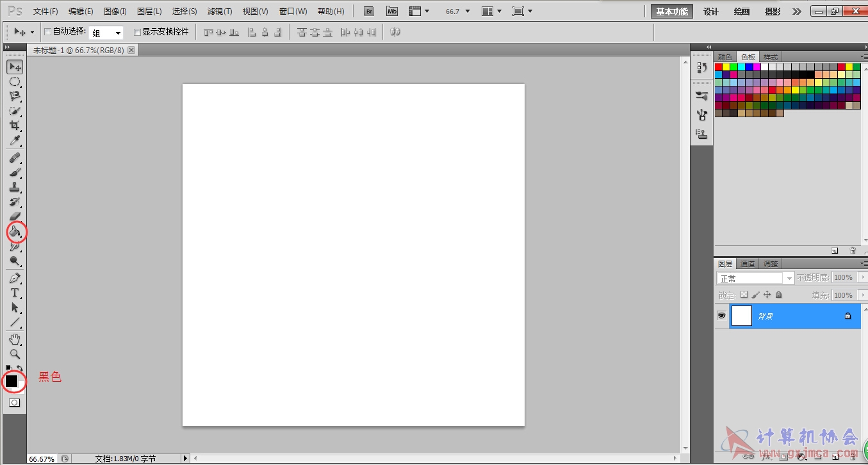This screenshot has width=868, height=465.
Task: Select the Pen tool
Action: click(15, 278)
